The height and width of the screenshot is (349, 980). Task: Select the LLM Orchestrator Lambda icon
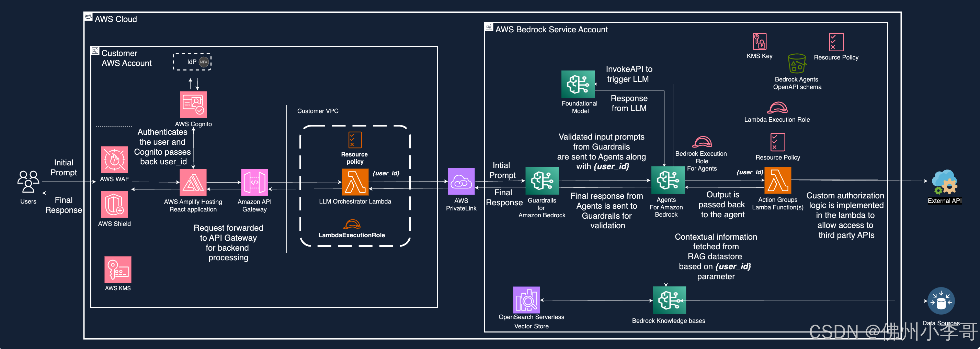355,182
